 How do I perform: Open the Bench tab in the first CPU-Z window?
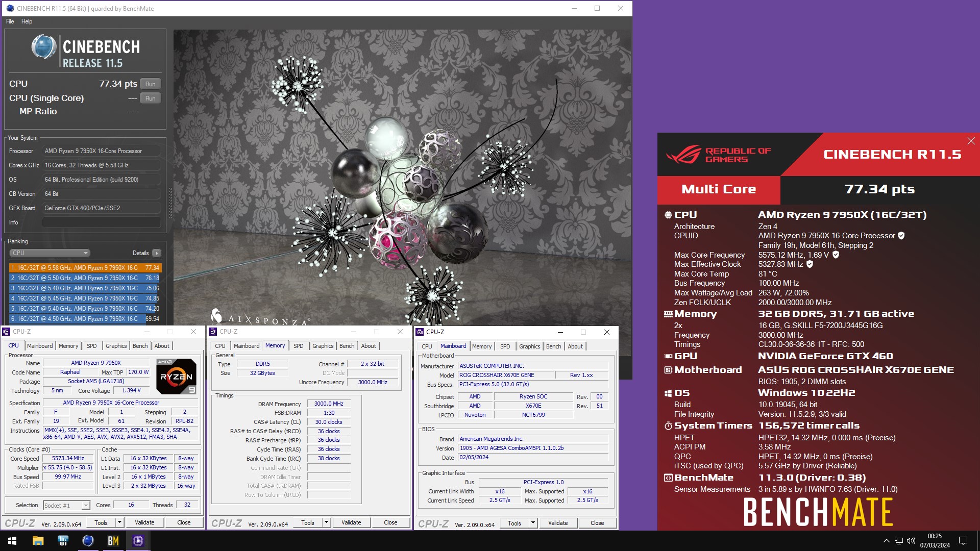click(140, 346)
